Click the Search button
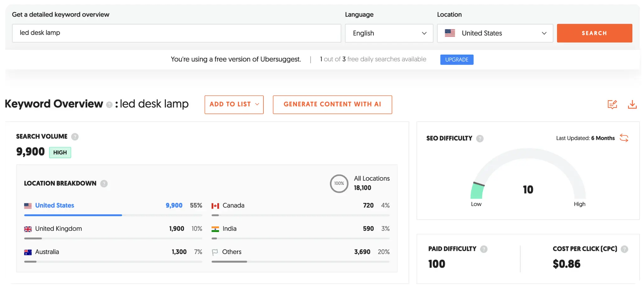644x287 pixels. coord(594,33)
